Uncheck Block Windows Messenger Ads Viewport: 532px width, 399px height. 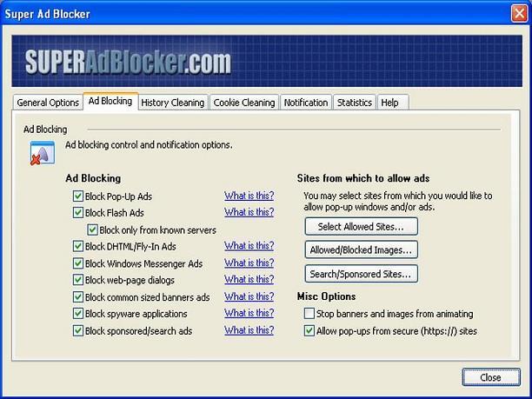pyautogui.click(x=78, y=263)
